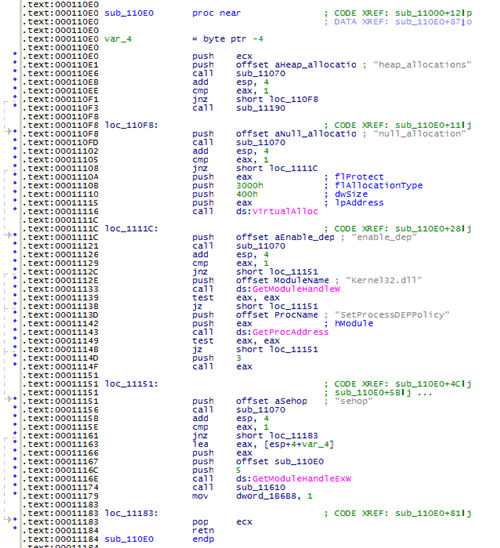Click the GetProcAddress import name

[290, 332]
